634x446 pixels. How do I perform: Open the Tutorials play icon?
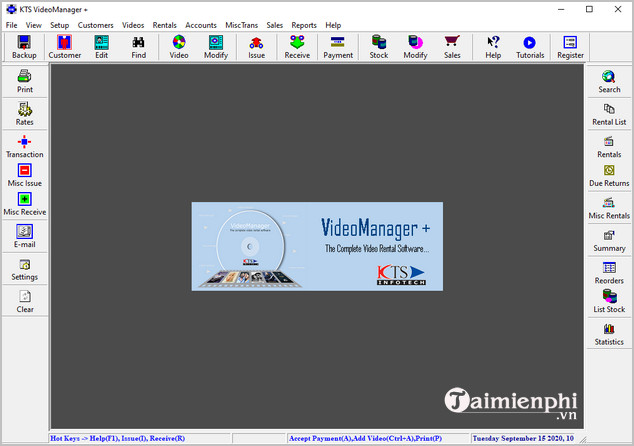pos(530,47)
